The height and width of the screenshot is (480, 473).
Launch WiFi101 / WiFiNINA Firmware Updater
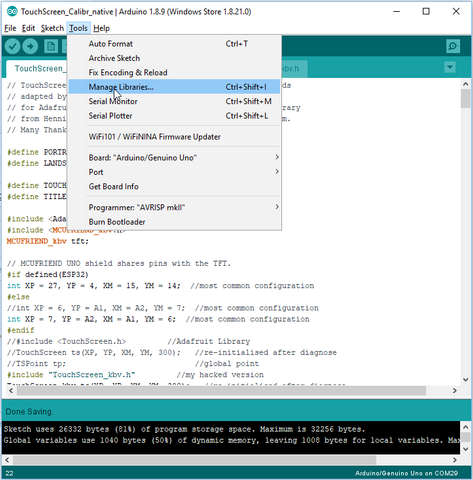point(175,137)
